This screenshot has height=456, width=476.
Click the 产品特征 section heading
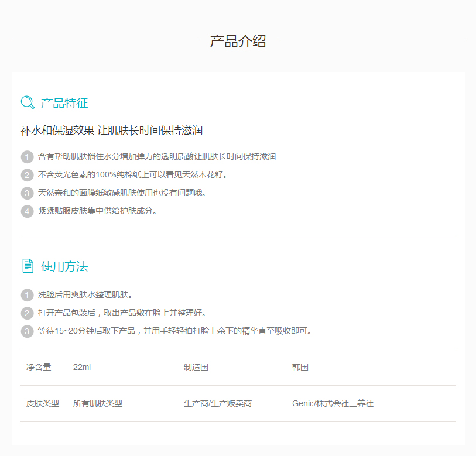[64, 103]
